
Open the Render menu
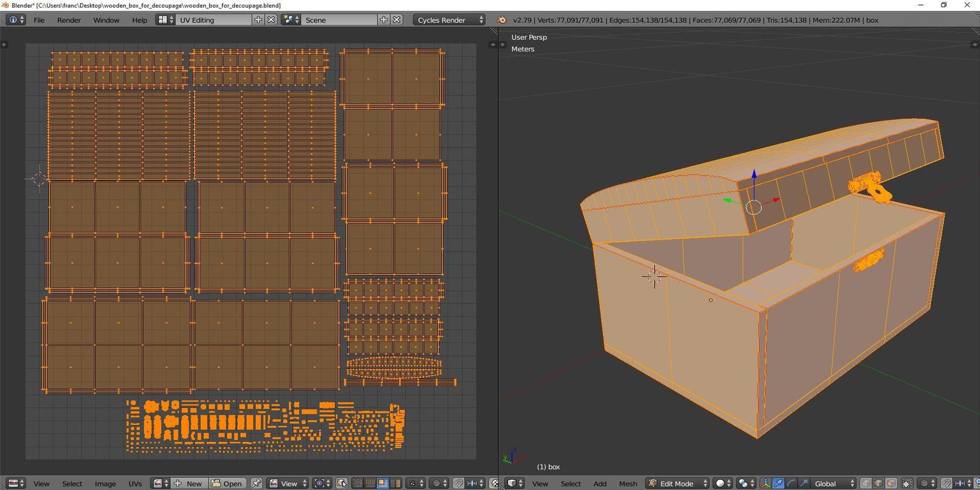pyautogui.click(x=69, y=20)
